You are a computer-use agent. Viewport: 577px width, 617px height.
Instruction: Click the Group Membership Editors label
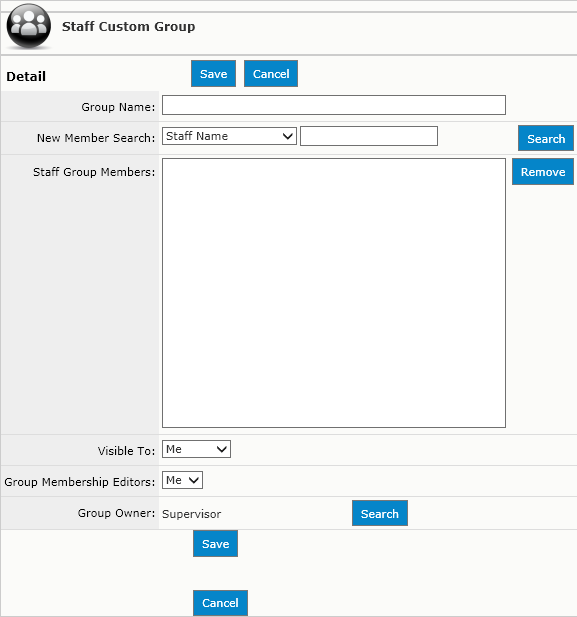click(80, 482)
